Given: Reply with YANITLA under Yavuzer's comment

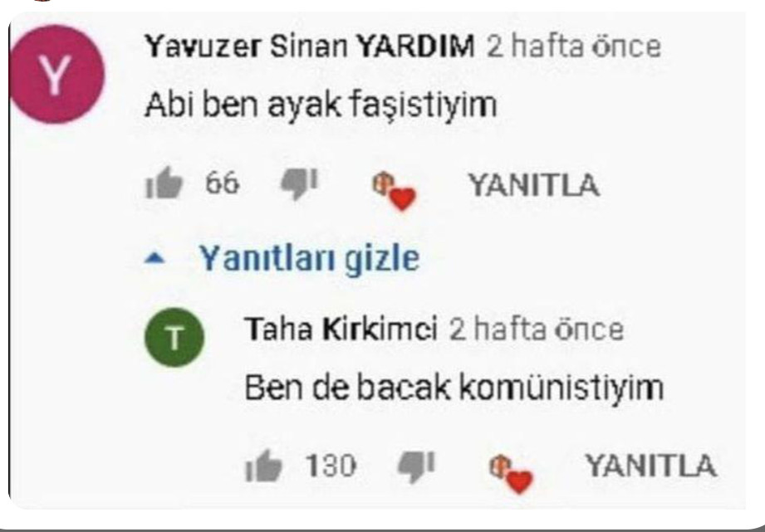Looking at the screenshot, I should pos(534,185).
